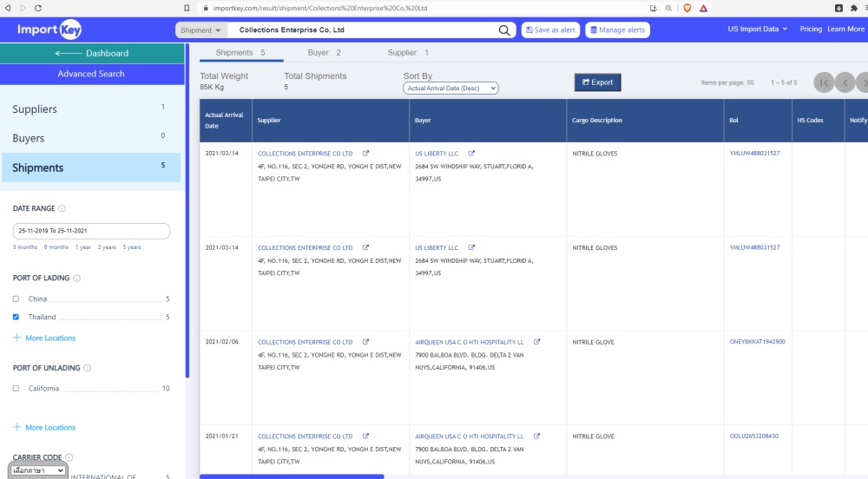
Task: Expand the US Import Data menu
Action: coord(757,30)
